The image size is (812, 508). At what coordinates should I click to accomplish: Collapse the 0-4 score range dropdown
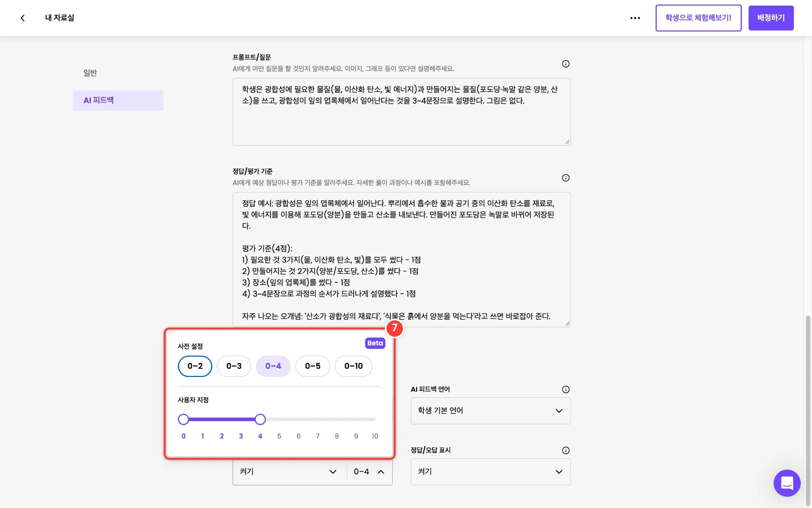(369, 472)
